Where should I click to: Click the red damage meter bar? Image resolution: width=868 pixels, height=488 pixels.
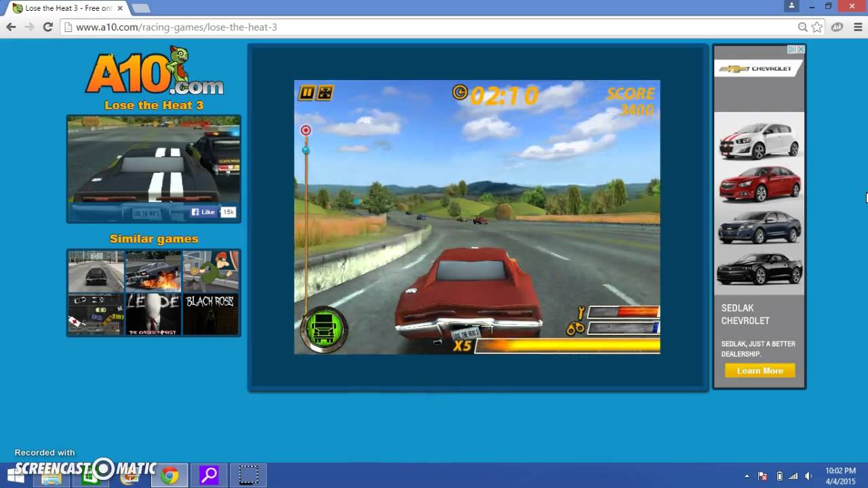624,312
